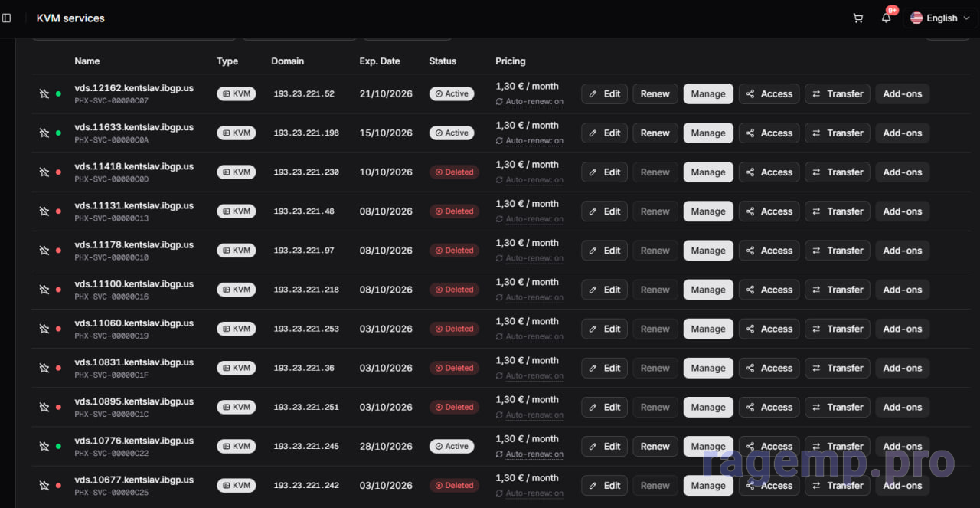This screenshot has height=508, width=980.
Task: Toggle the sidebar panel icon beside KVM services
Action: [x=7, y=18]
